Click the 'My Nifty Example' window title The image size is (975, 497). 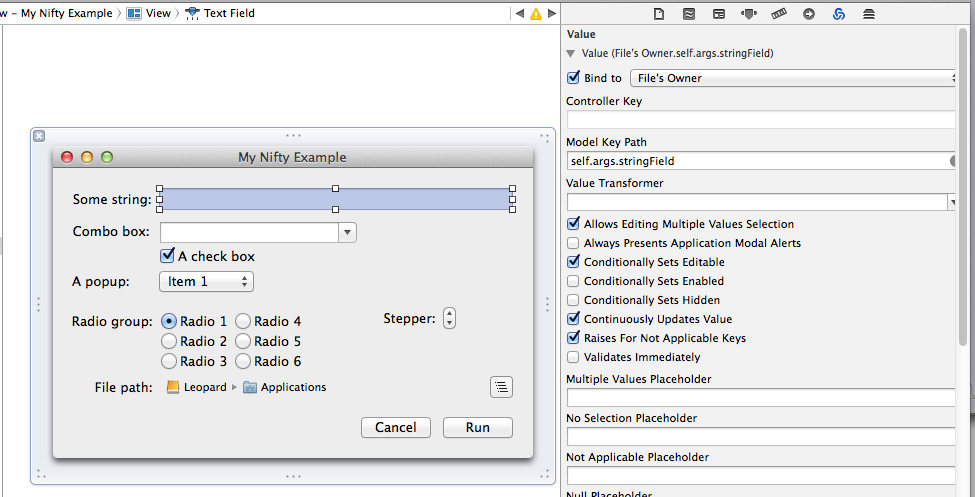pos(292,157)
